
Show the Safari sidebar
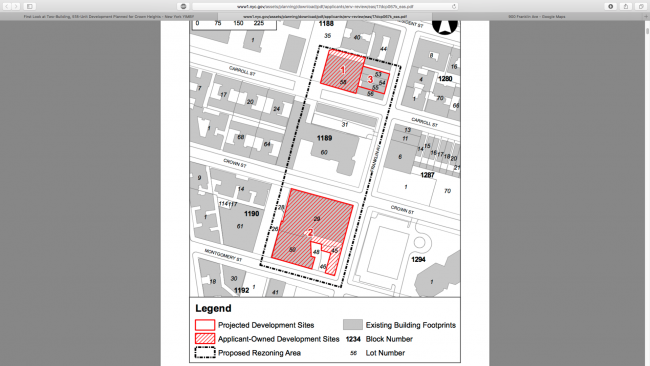[x=30, y=6]
